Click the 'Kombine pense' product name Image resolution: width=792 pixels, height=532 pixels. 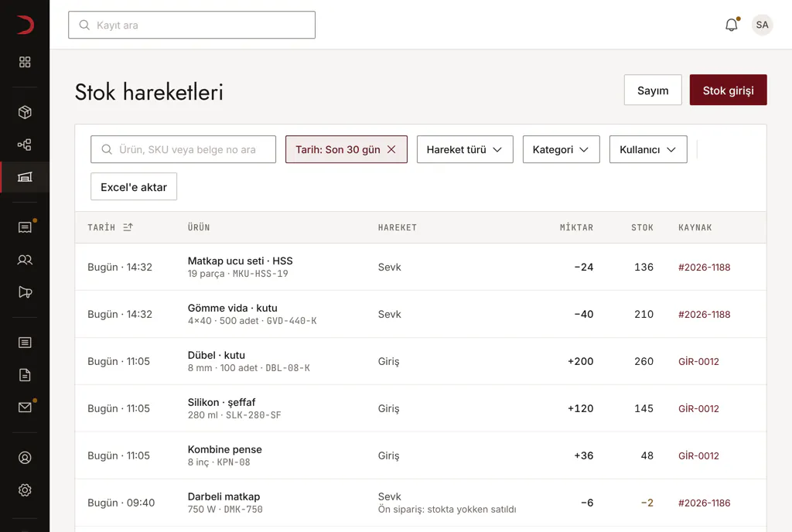225,449
